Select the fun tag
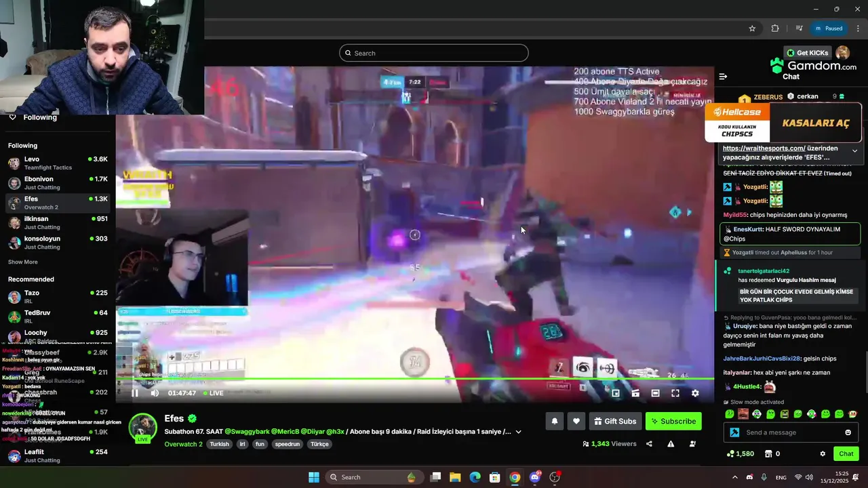 [x=260, y=445]
